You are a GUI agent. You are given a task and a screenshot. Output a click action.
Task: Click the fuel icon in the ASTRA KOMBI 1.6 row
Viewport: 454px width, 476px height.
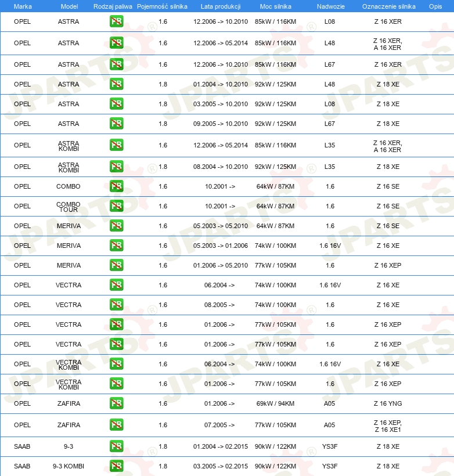(116, 145)
